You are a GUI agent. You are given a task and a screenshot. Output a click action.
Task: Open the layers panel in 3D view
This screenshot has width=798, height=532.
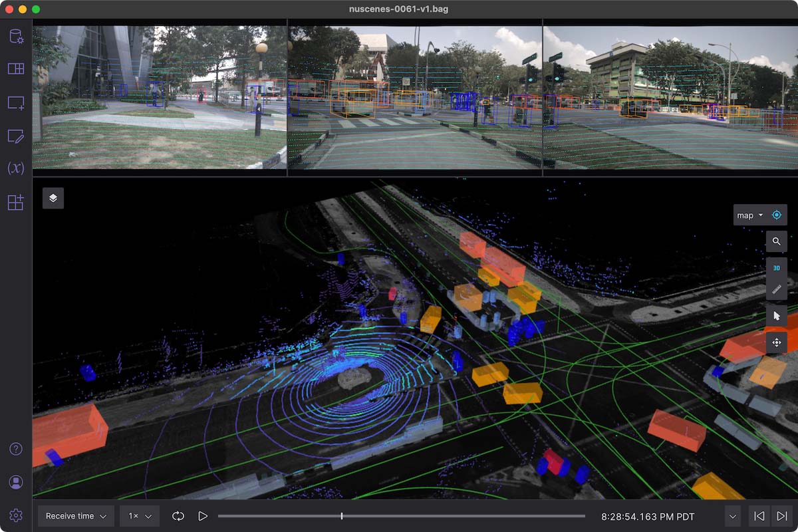[53, 198]
